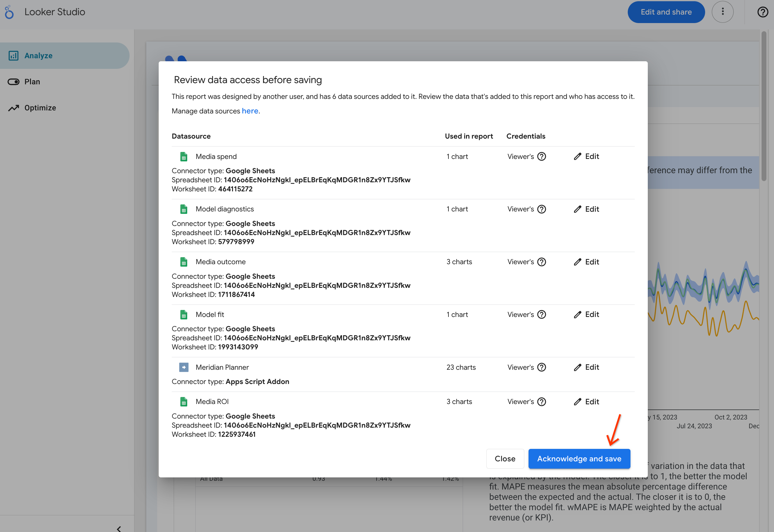Open the 'here' link to manage data sources
Image resolution: width=774 pixels, height=532 pixels.
[250, 111]
